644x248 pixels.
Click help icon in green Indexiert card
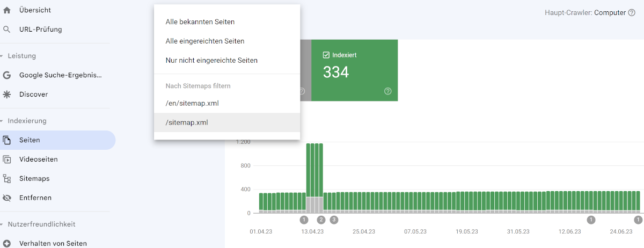click(387, 91)
